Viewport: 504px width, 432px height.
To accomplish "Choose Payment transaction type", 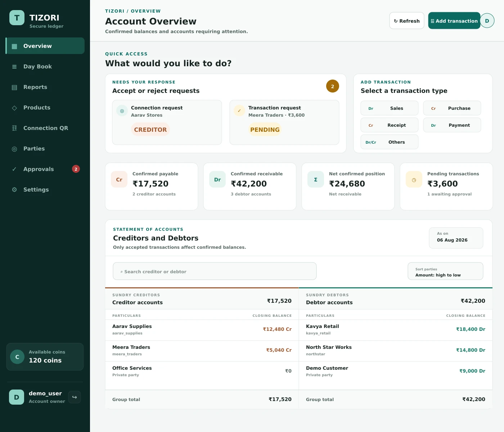I will coord(452,125).
